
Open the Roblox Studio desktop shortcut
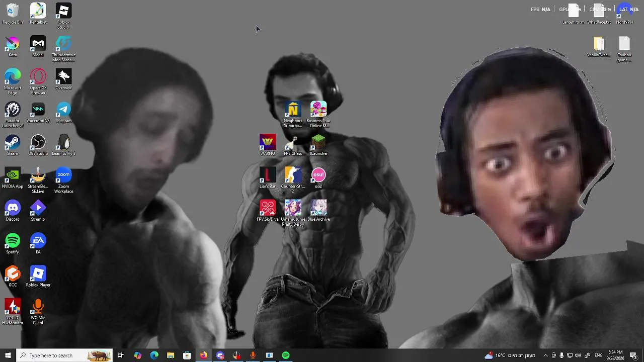pos(63,16)
